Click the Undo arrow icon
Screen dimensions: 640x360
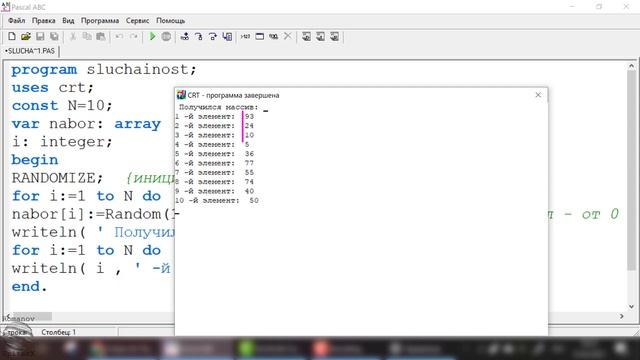click(119, 37)
